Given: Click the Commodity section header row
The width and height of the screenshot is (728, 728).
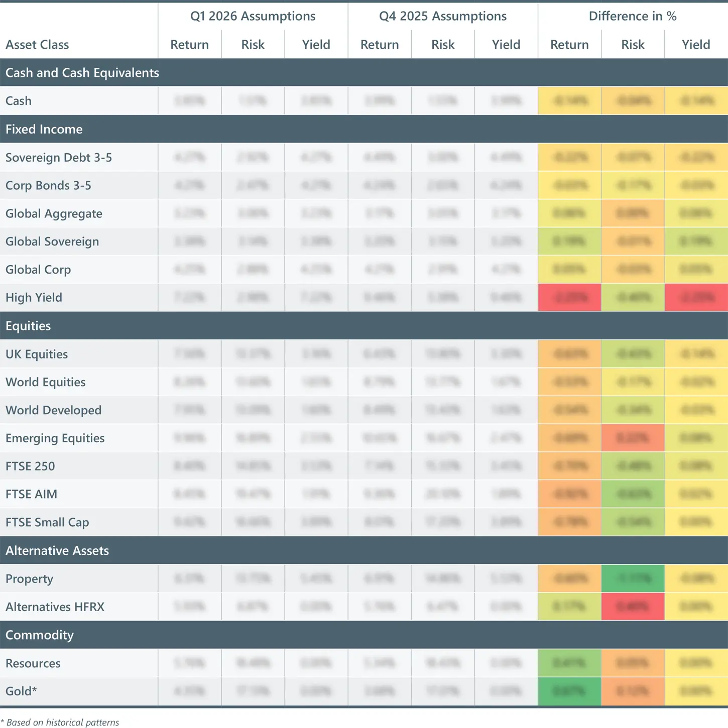Looking at the screenshot, I should click(x=40, y=635).
